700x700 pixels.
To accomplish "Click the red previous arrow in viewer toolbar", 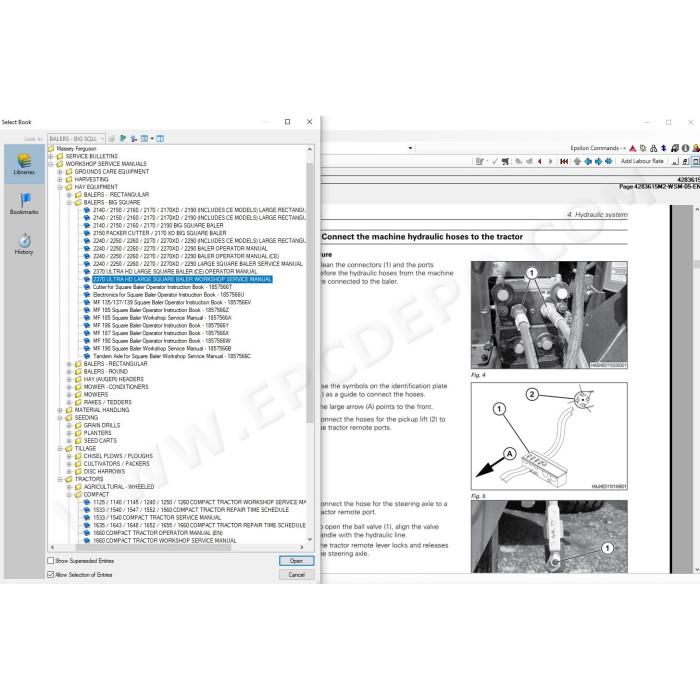I will pyautogui.click(x=540, y=161).
